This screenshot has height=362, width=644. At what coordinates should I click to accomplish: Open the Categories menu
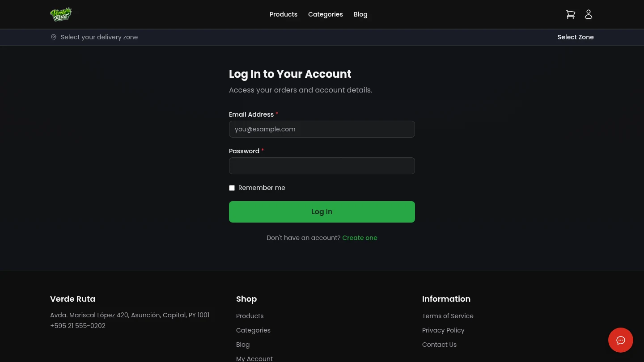coord(325,14)
